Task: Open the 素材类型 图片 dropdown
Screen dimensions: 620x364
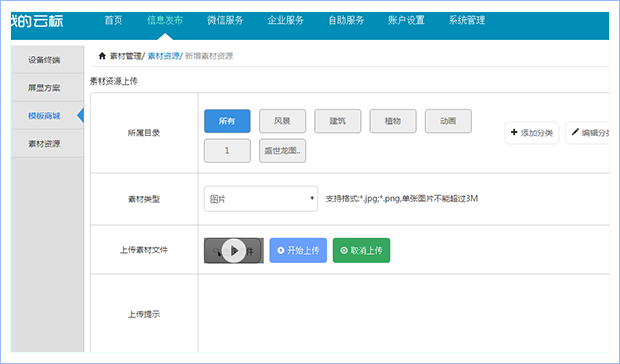Action: point(261,199)
